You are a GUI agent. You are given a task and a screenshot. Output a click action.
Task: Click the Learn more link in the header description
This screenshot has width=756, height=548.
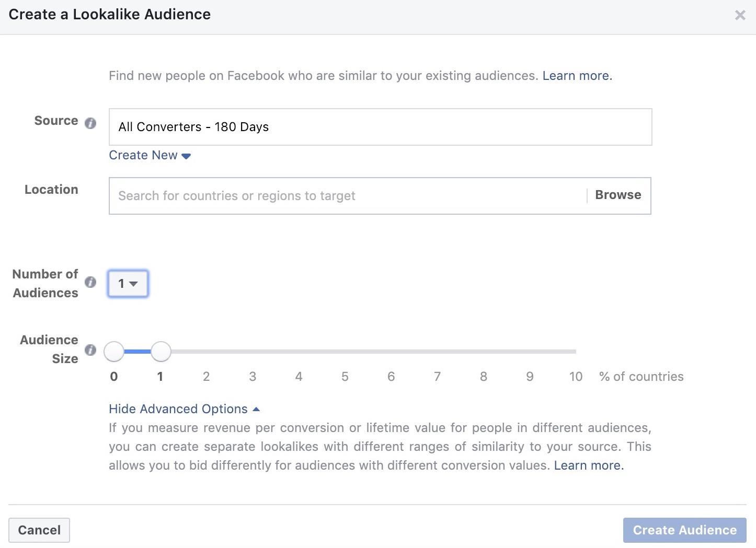(x=577, y=76)
